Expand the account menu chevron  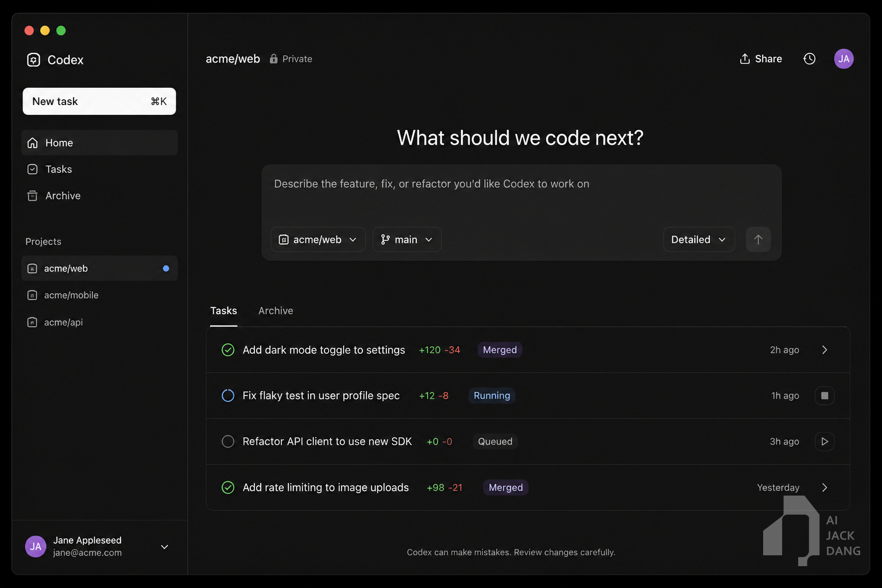(x=164, y=547)
